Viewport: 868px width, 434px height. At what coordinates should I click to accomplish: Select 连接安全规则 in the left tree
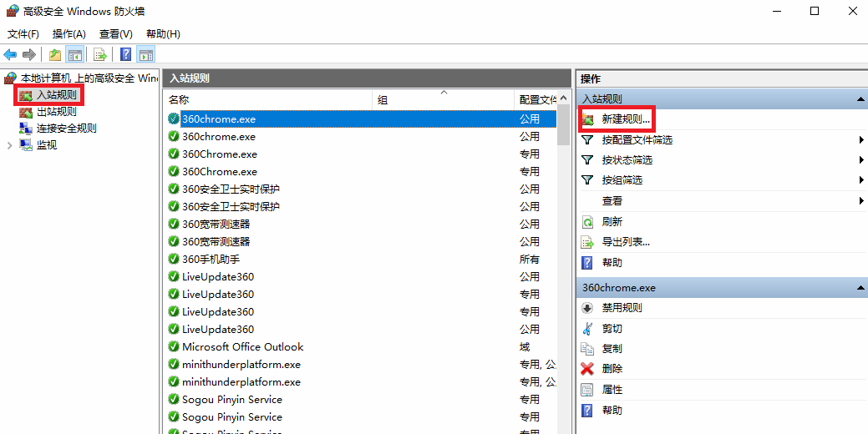(67, 129)
